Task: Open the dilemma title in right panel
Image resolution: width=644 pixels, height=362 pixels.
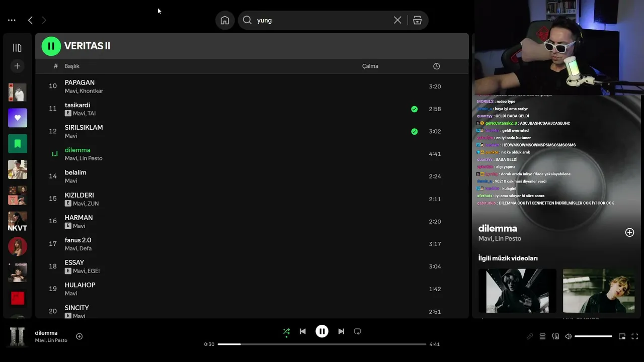Action: tap(498, 228)
